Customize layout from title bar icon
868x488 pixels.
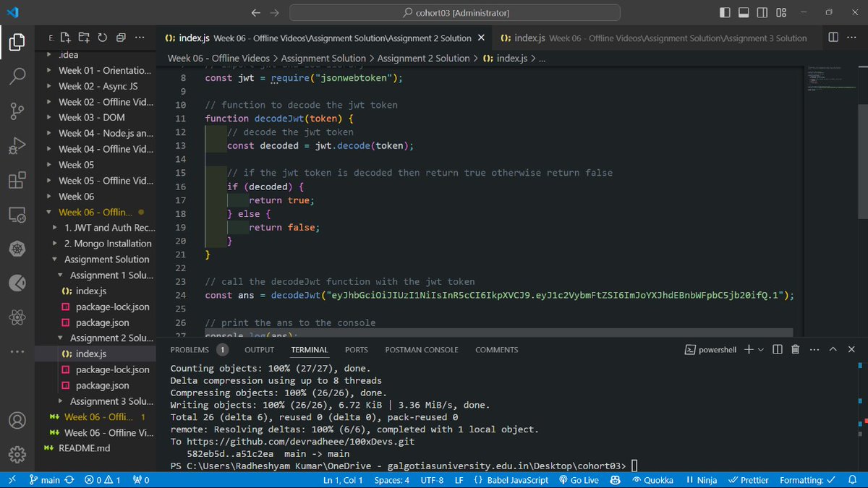coord(781,13)
